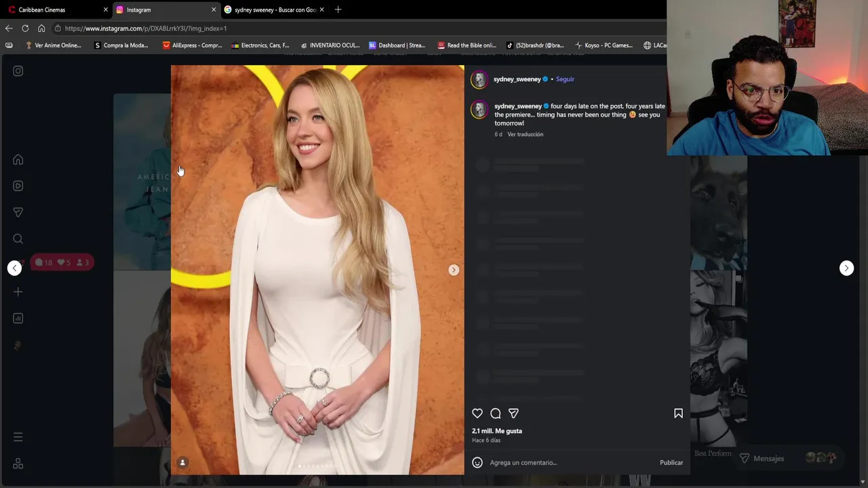Open Koyso PC Games bookmark
The height and width of the screenshot is (488, 868).
point(604,45)
